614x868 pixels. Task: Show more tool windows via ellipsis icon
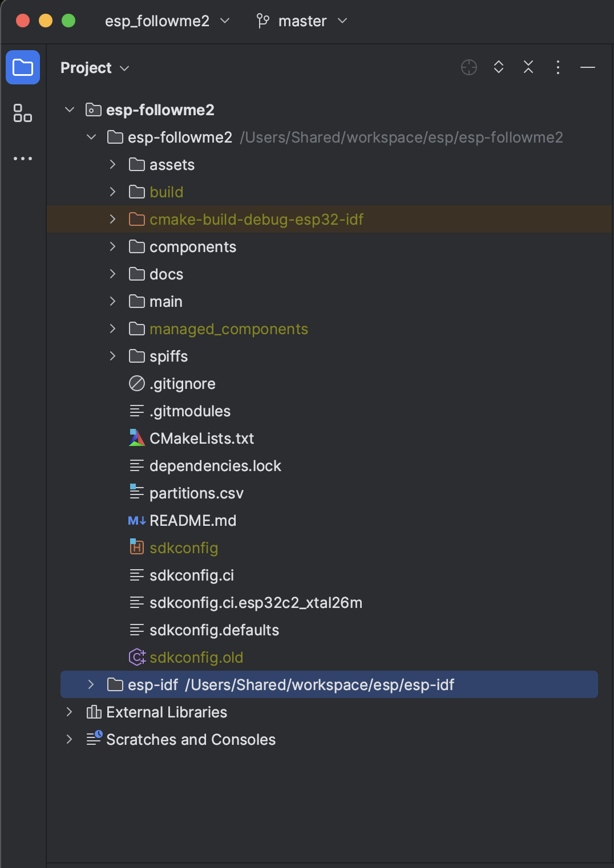tap(23, 159)
